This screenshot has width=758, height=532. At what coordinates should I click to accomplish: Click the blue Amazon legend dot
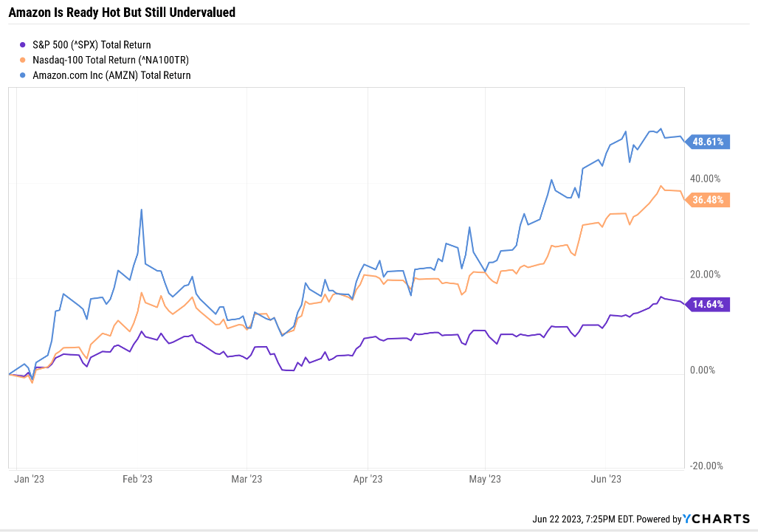[x=24, y=75]
